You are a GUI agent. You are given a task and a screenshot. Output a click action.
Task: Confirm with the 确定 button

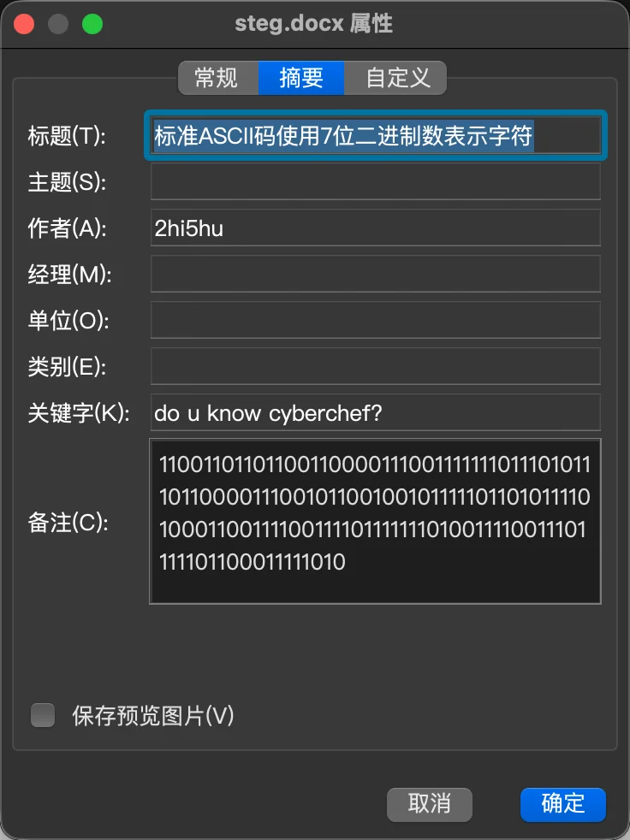pyautogui.click(x=563, y=804)
